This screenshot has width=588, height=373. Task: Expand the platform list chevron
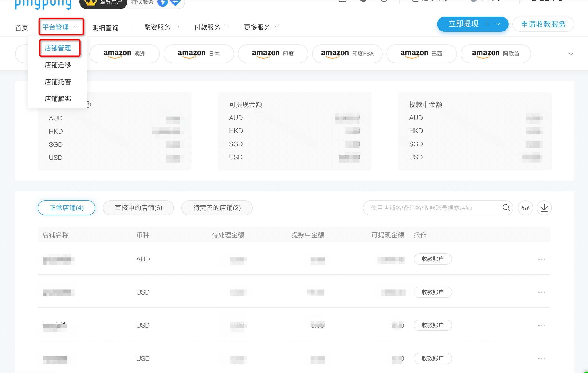point(571,54)
